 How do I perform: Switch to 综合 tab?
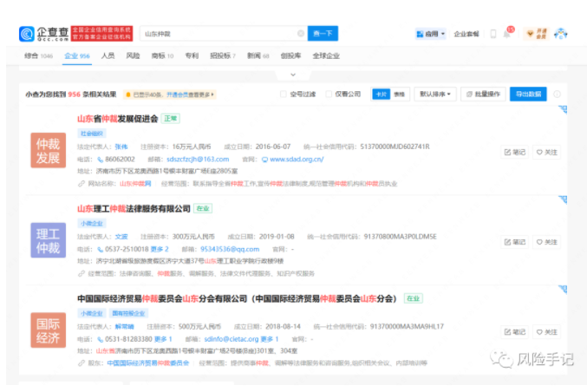(x=38, y=56)
